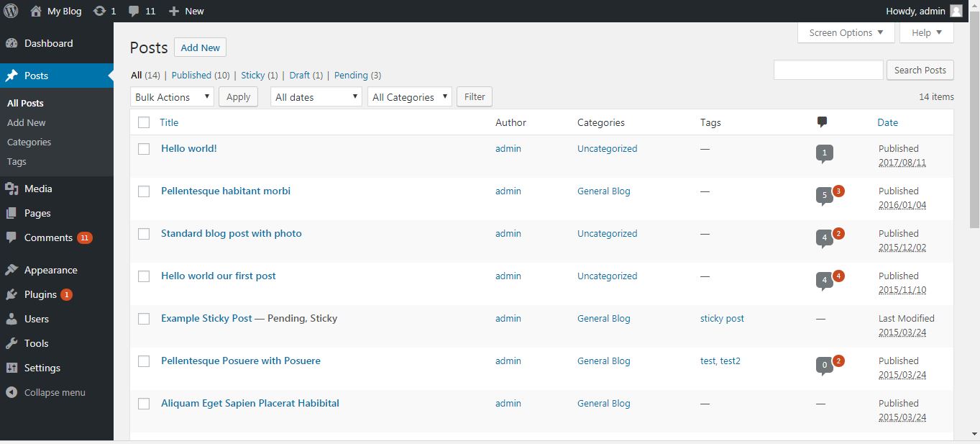Image resolution: width=980 pixels, height=444 pixels.
Task: Select checkbox for Pellentesque Posuere with Posuere
Action: 144,361
